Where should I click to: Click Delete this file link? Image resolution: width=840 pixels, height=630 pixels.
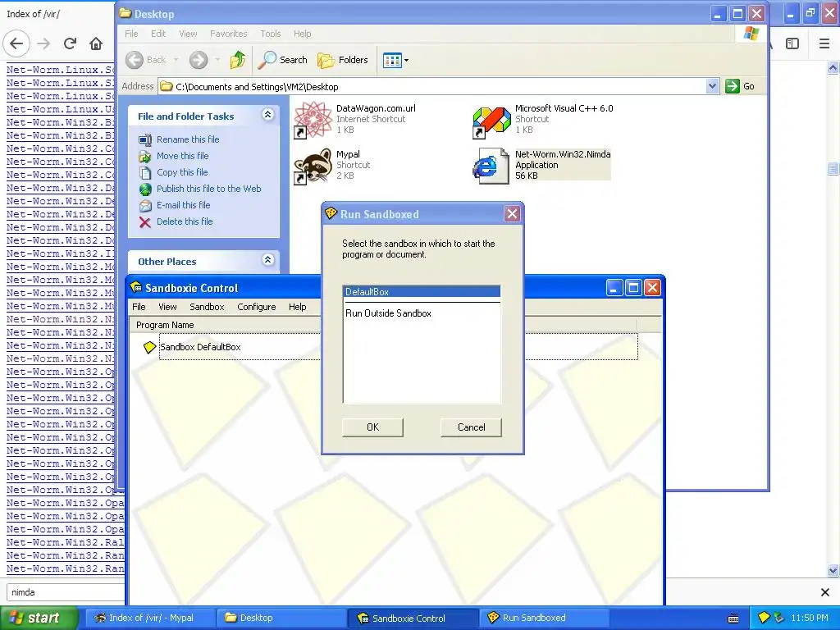coord(185,221)
